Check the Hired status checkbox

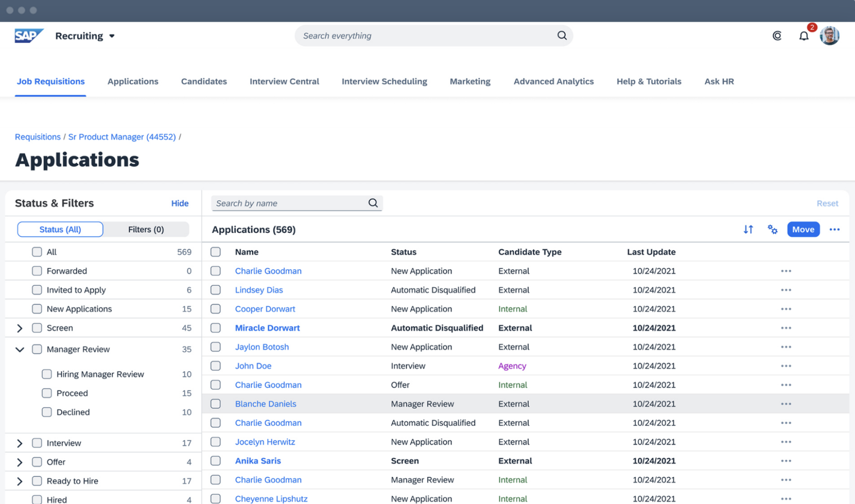point(37,499)
